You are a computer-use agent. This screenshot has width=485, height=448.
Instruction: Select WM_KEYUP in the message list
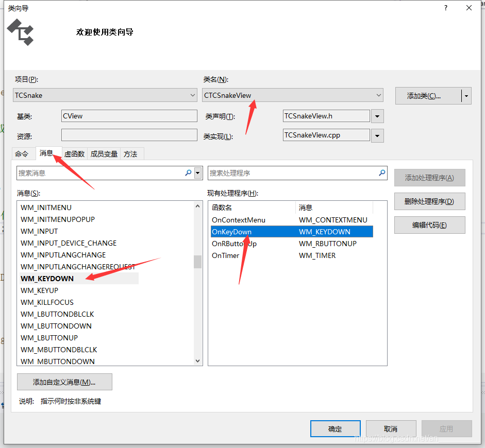coord(39,290)
